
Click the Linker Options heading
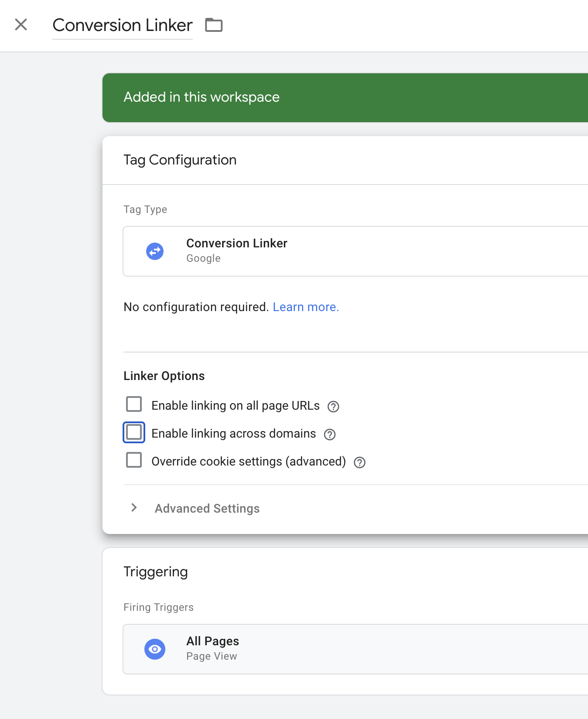click(164, 376)
